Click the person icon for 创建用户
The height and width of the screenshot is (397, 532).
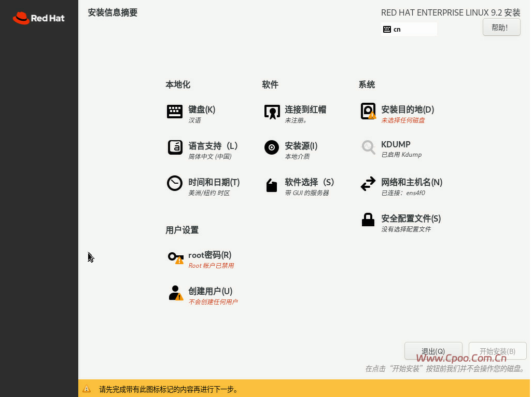point(176,293)
